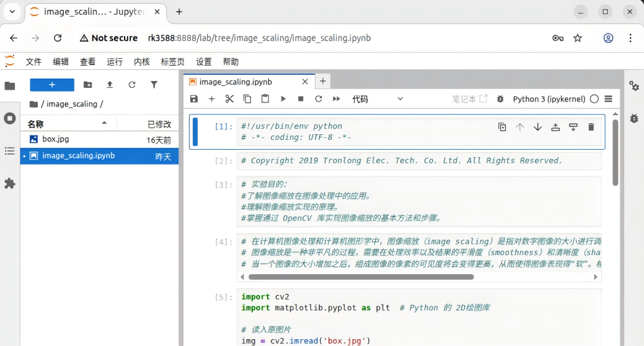Click the browser address bar URL
Viewport: 644px width, 346px height.
[x=259, y=38]
